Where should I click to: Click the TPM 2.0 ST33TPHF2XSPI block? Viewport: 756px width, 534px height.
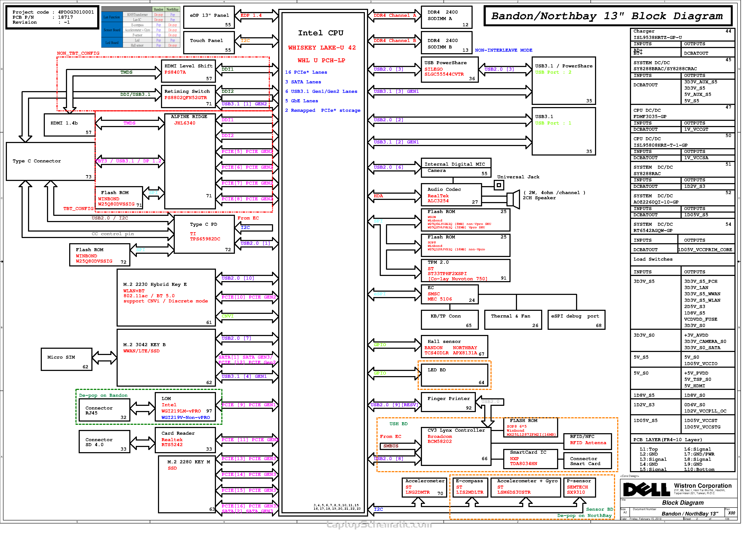466,271
